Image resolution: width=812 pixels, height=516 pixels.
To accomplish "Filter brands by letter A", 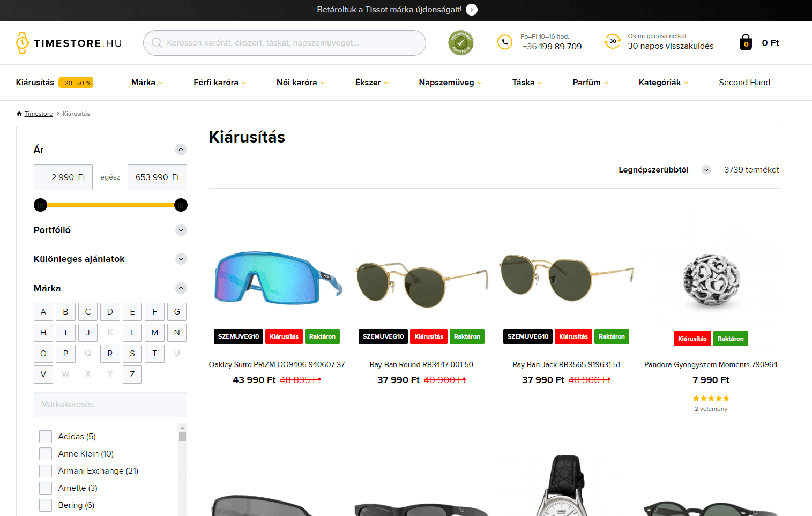I will (x=43, y=312).
